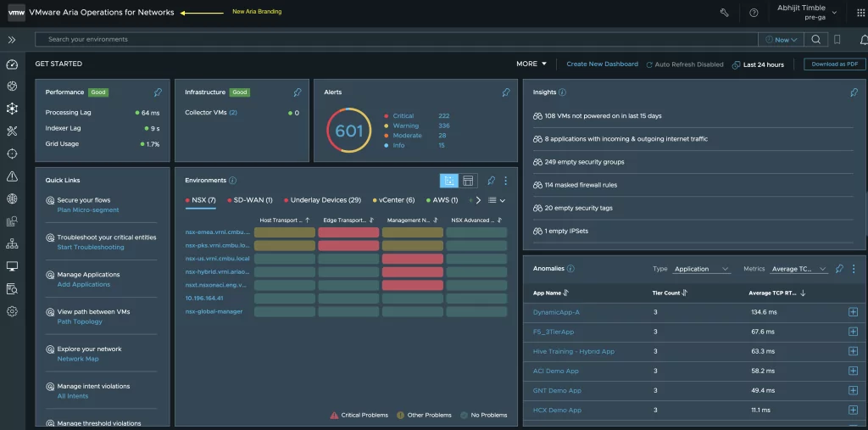
Task: Select the NSX (7) tab
Action: pos(200,200)
